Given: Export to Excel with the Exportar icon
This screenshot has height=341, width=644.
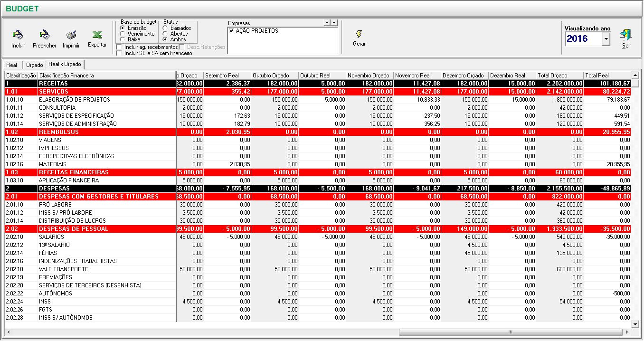Looking at the screenshot, I should [x=97, y=35].
